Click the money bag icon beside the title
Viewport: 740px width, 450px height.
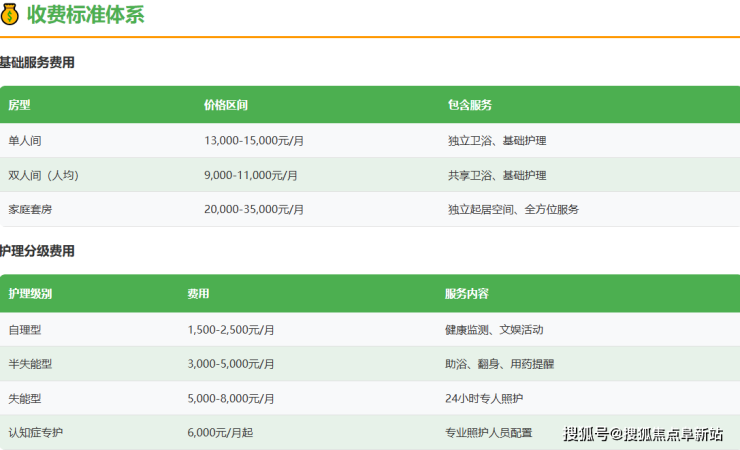pyautogui.click(x=10, y=15)
